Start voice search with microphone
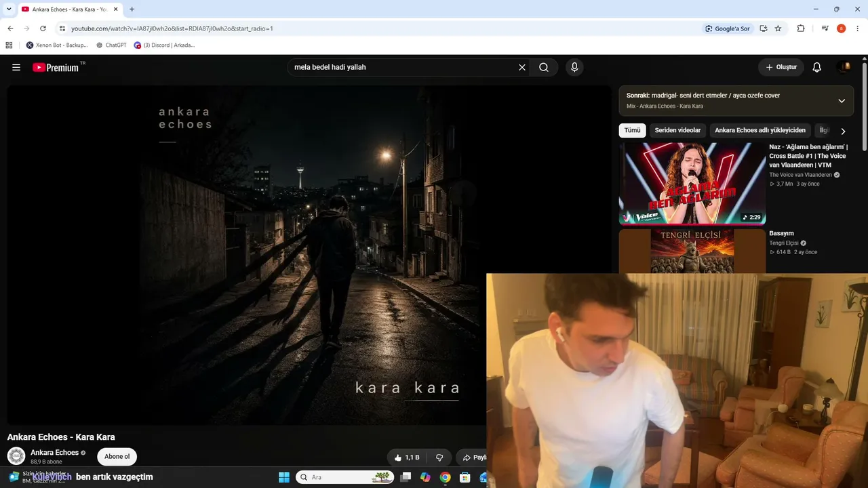The width and height of the screenshot is (868, 488). pyautogui.click(x=574, y=67)
